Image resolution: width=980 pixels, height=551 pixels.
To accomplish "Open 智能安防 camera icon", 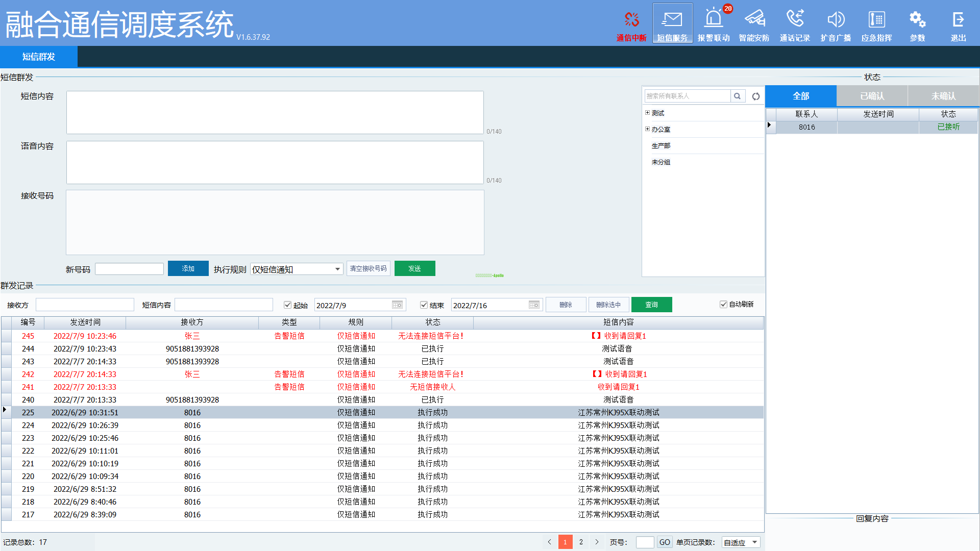I will tap(754, 19).
